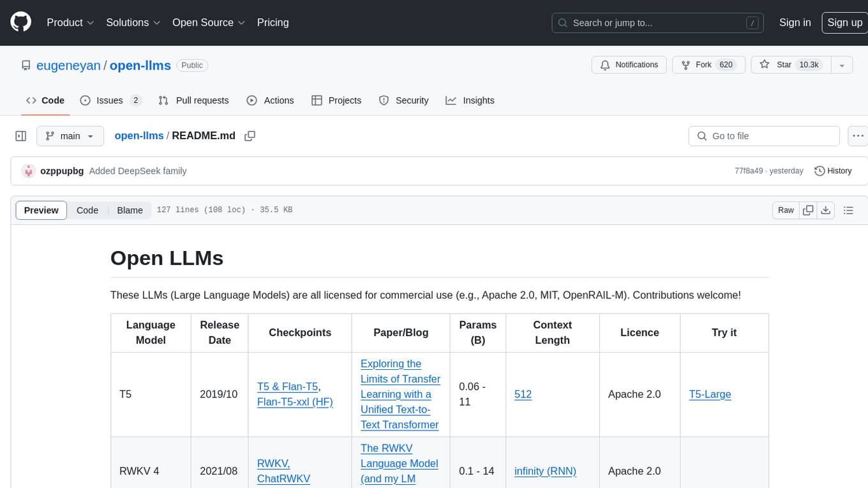Open the T5 & Flan-T5 checkpoint link

click(287, 386)
